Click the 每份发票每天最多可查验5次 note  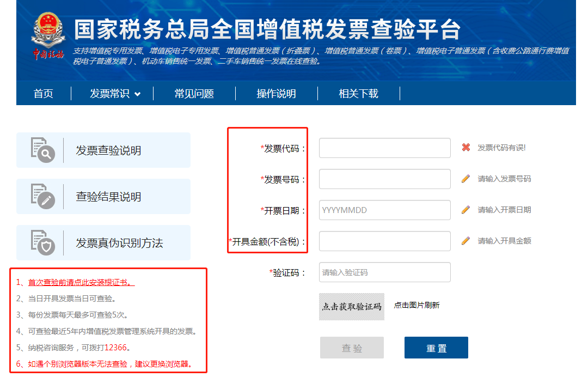point(72,315)
